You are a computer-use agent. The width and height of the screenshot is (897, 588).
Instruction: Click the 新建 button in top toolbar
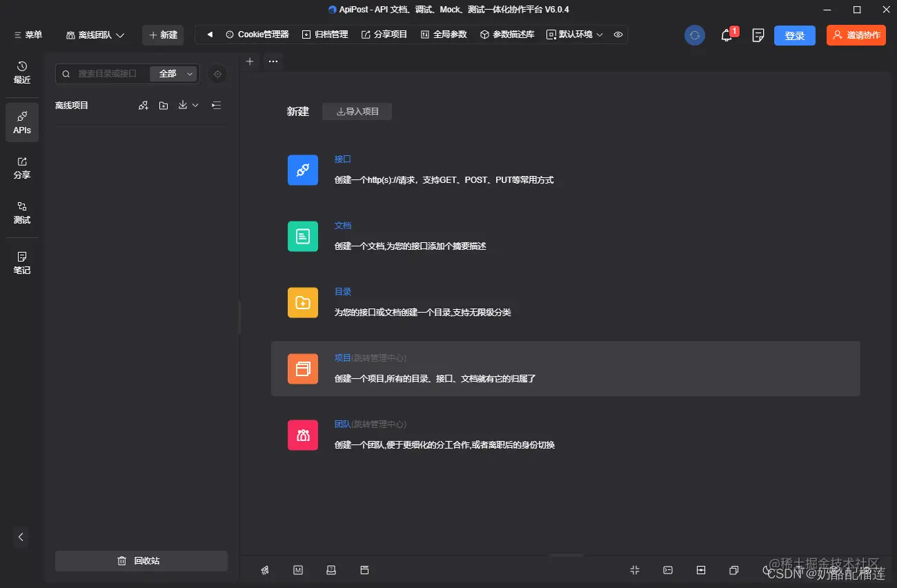(163, 35)
